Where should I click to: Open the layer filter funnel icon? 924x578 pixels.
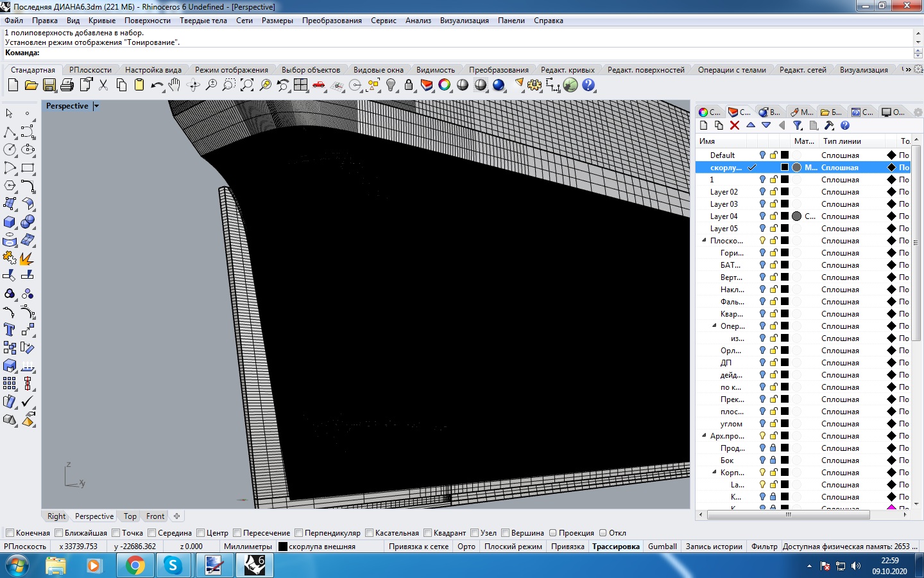pyautogui.click(x=798, y=125)
